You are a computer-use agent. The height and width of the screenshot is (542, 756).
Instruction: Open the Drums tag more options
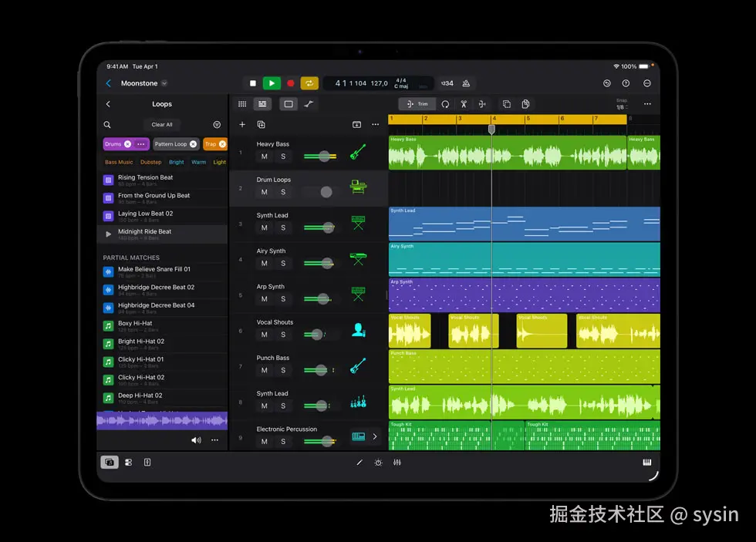tap(140, 144)
